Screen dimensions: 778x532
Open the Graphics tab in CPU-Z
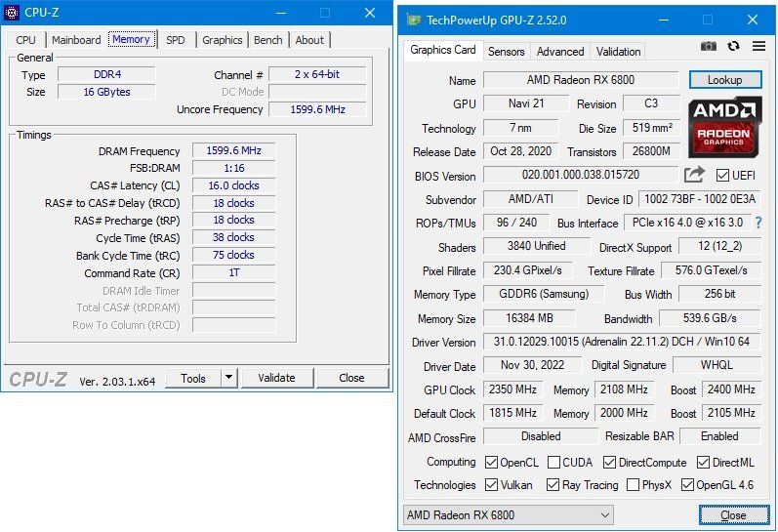(223, 40)
